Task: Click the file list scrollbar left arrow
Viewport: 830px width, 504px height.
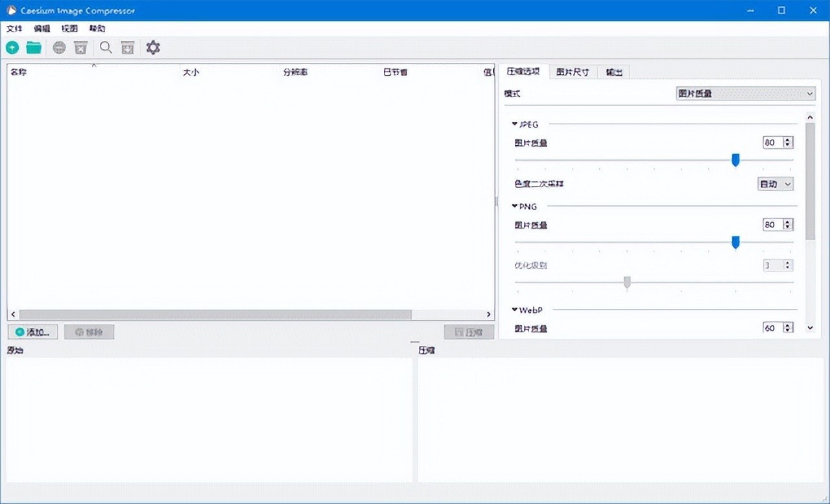Action: [x=14, y=315]
